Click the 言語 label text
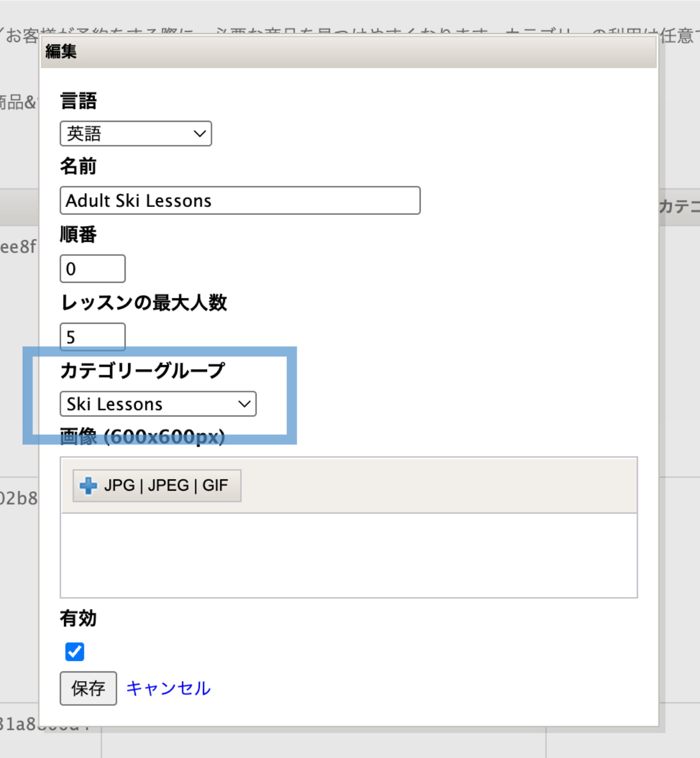Screen dimensions: 700x758 click(x=78, y=100)
